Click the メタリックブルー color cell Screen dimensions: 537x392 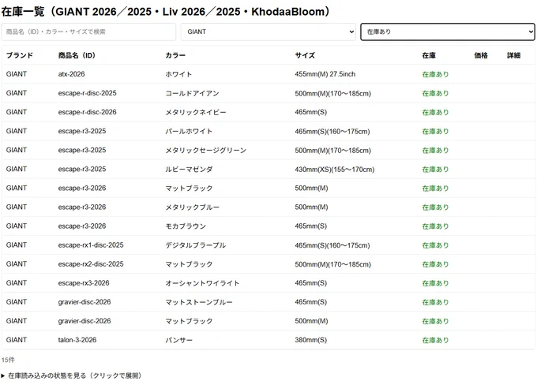point(192,207)
